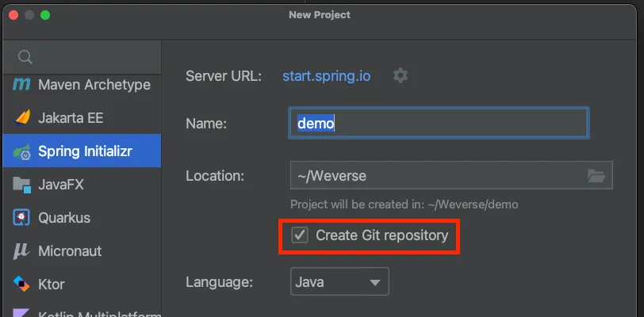Select JavaFX generator
The height and width of the screenshot is (317, 644).
(x=82, y=185)
